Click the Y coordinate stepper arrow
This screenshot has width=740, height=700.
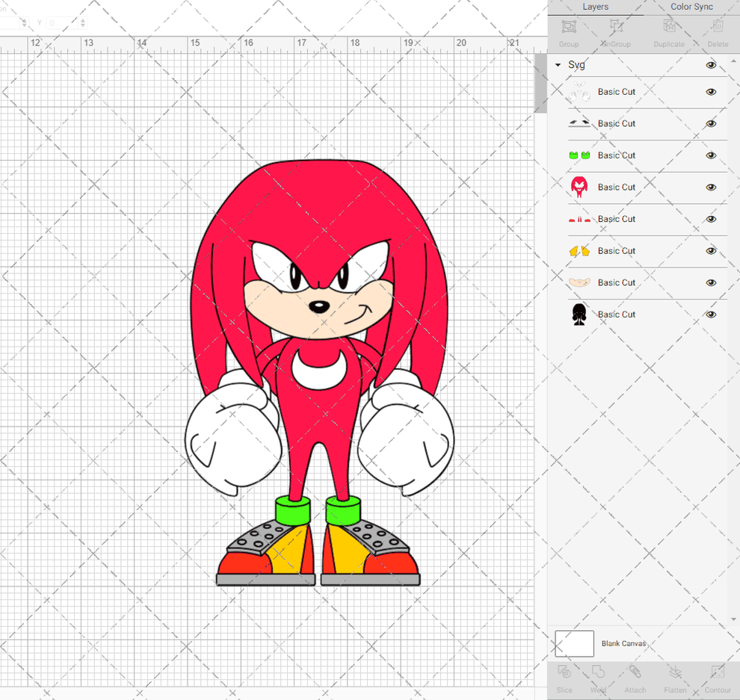coord(84,22)
